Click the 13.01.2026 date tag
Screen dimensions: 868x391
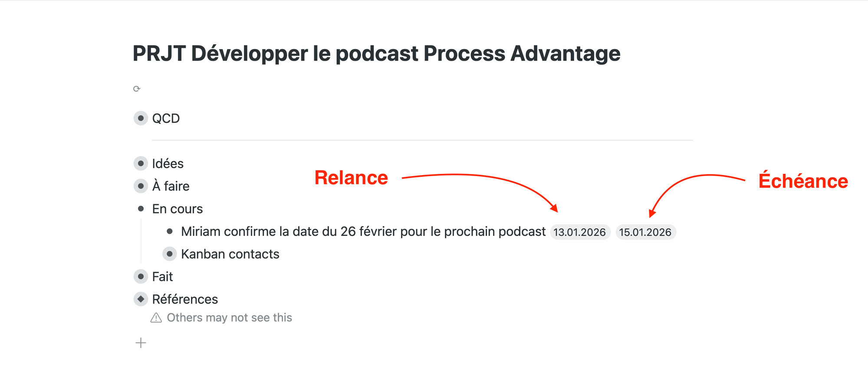pyautogui.click(x=580, y=232)
